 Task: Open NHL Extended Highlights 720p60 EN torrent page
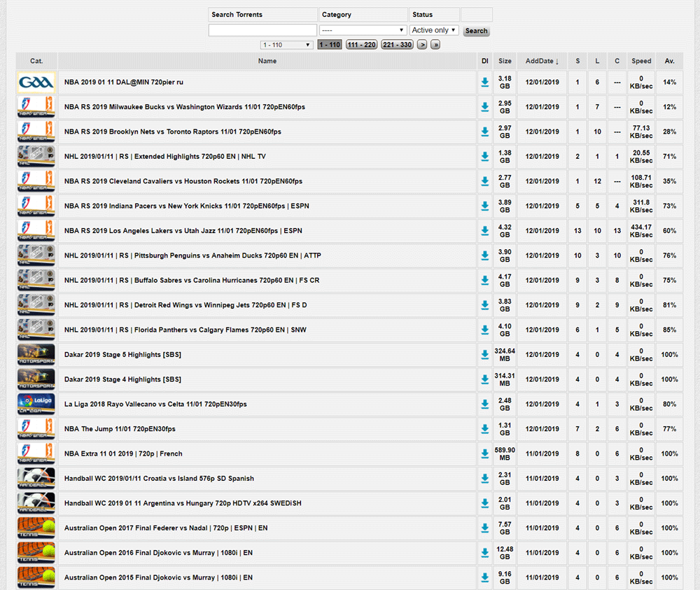point(164,157)
